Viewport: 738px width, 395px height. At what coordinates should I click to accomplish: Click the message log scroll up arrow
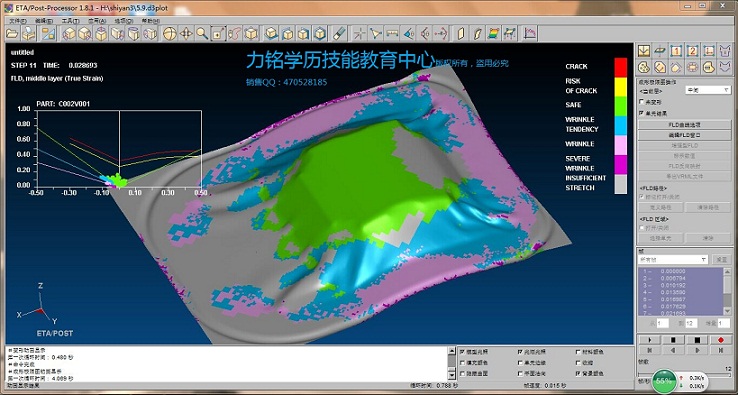pos(451,351)
